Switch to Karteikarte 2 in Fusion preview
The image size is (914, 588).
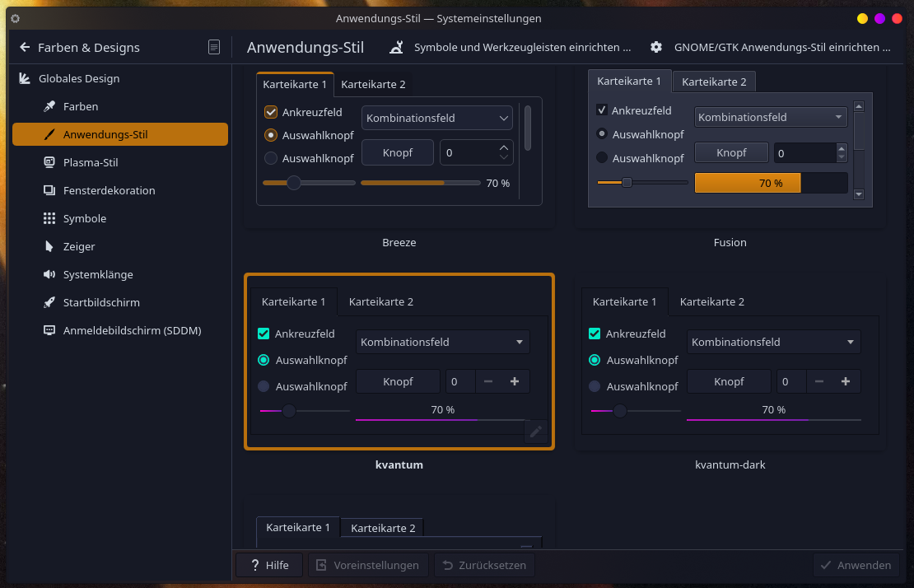(x=714, y=82)
